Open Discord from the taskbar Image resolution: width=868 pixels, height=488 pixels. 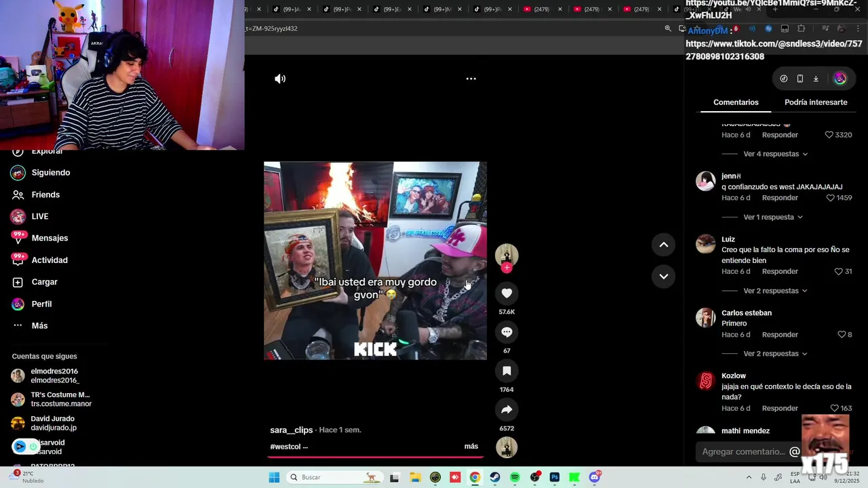point(595,477)
